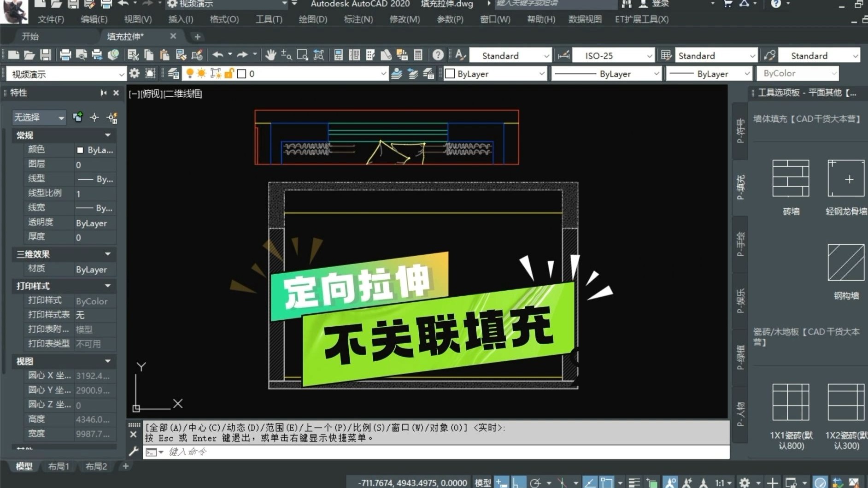Click the QuickCalc calculator icon
Image resolution: width=868 pixels, height=488 pixels.
417,55
